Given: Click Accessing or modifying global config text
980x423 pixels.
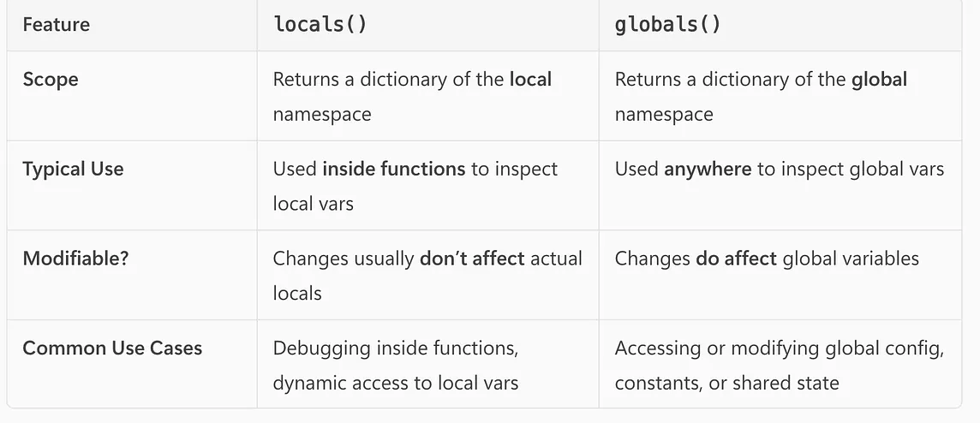Looking at the screenshot, I should (x=780, y=348).
